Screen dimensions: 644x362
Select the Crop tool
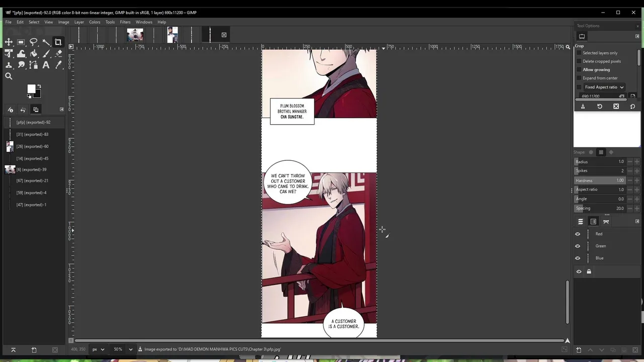[58, 43]
